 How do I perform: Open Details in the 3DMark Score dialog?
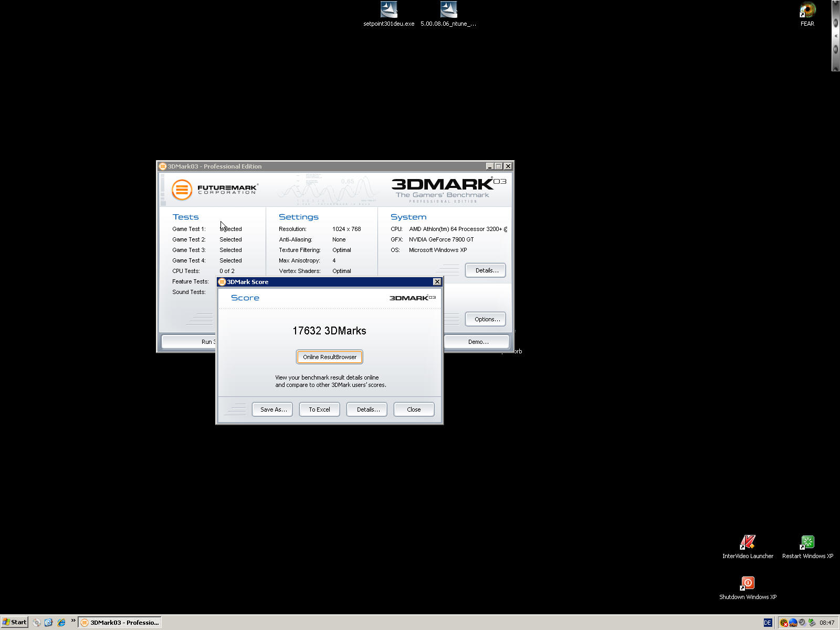[x=367, y=409]
